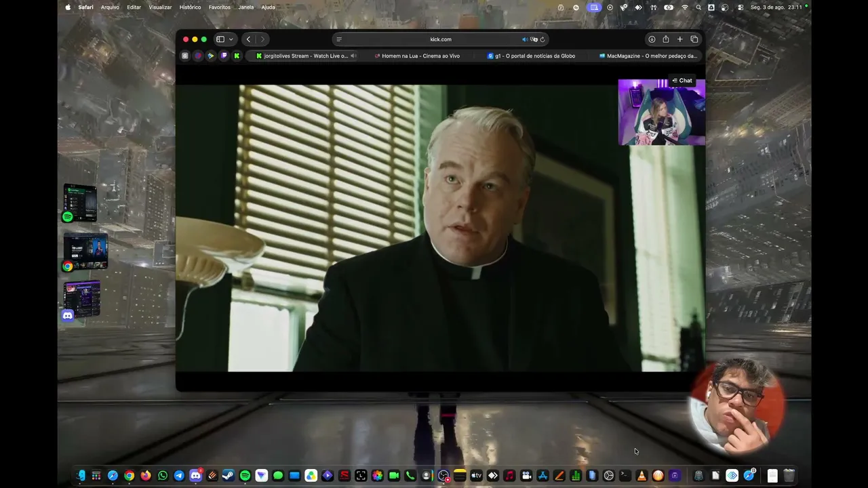Open Launchpad from the Dock
Viewport: 868px width, 488px height.
(96, 476)
